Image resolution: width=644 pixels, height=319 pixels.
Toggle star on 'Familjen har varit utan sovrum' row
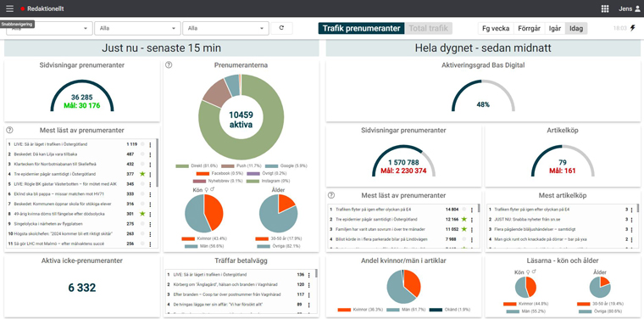click(464, 229)
